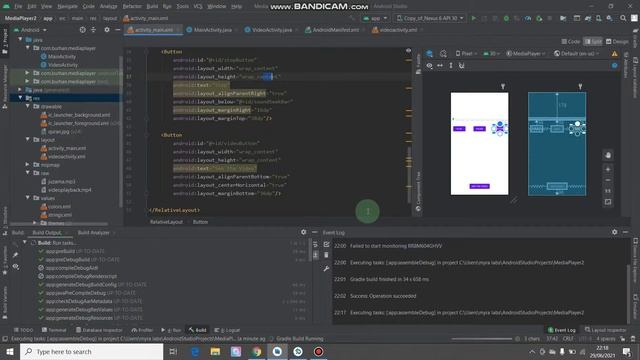Open the MediaPlayer theme dropdown
This screenshot has width=640, height=360.
coord(526,53)
